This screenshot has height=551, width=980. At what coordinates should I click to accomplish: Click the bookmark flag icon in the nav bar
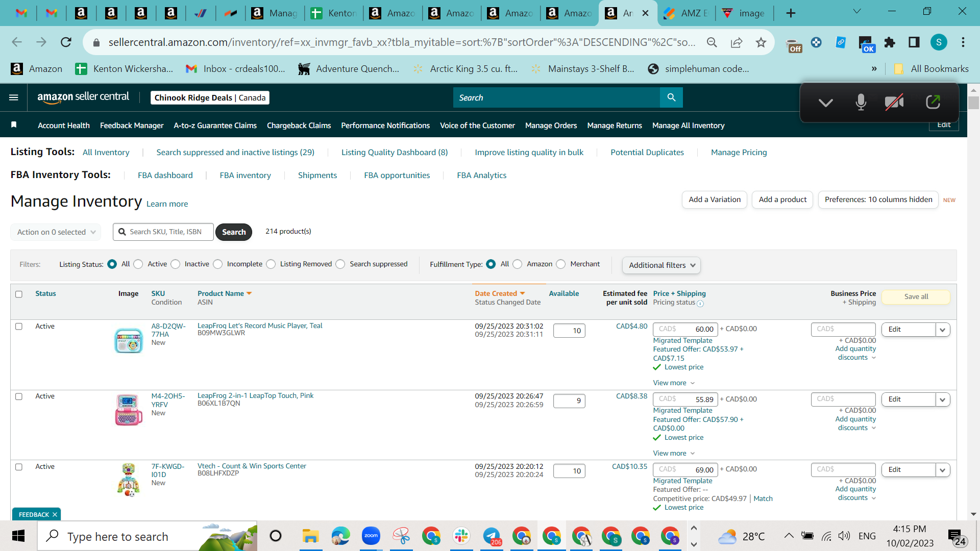click(14, 125)
